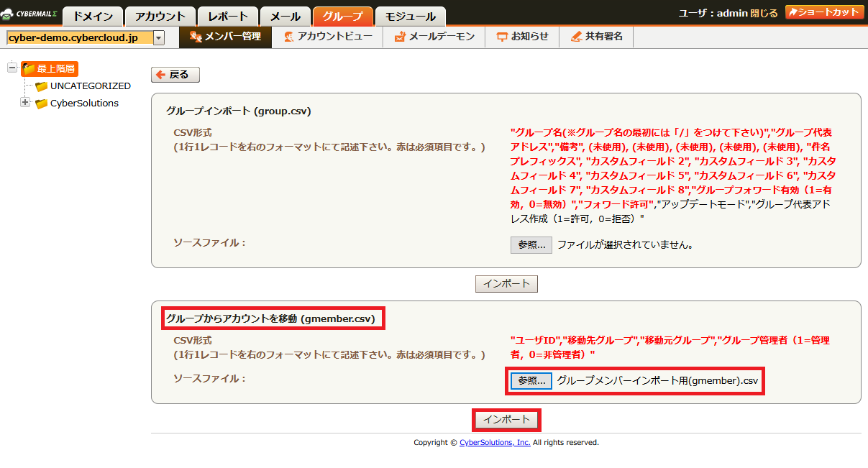Click the 最上階層 folder icon
The image size is (868, 468).
(x=29, y=69)
